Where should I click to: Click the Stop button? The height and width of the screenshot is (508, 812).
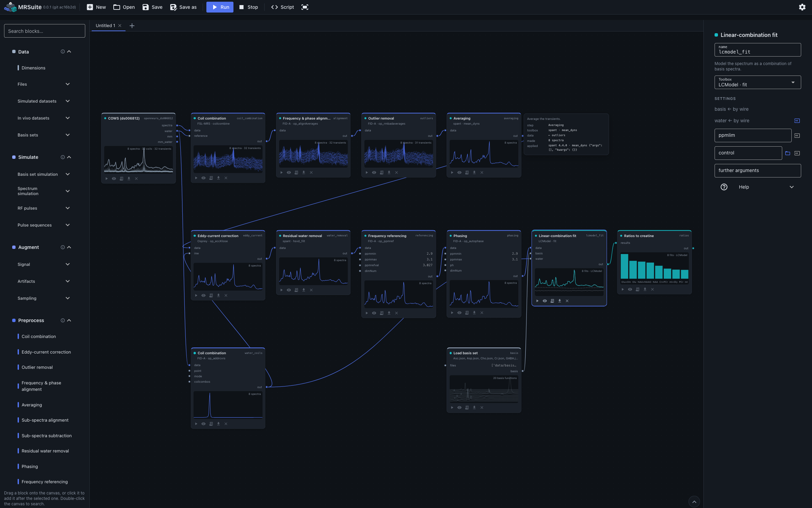(249, 7)
